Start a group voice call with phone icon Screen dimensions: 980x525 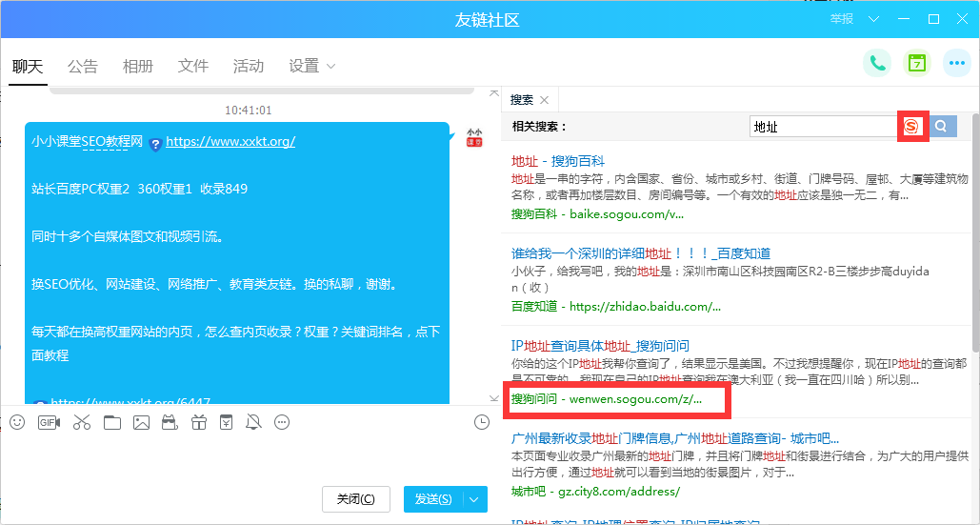[x=877, y=63]
